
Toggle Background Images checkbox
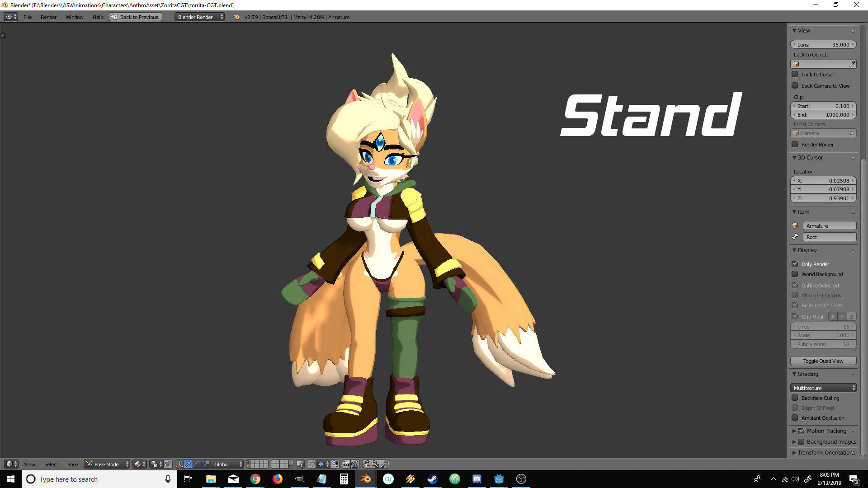click(801, 441)
